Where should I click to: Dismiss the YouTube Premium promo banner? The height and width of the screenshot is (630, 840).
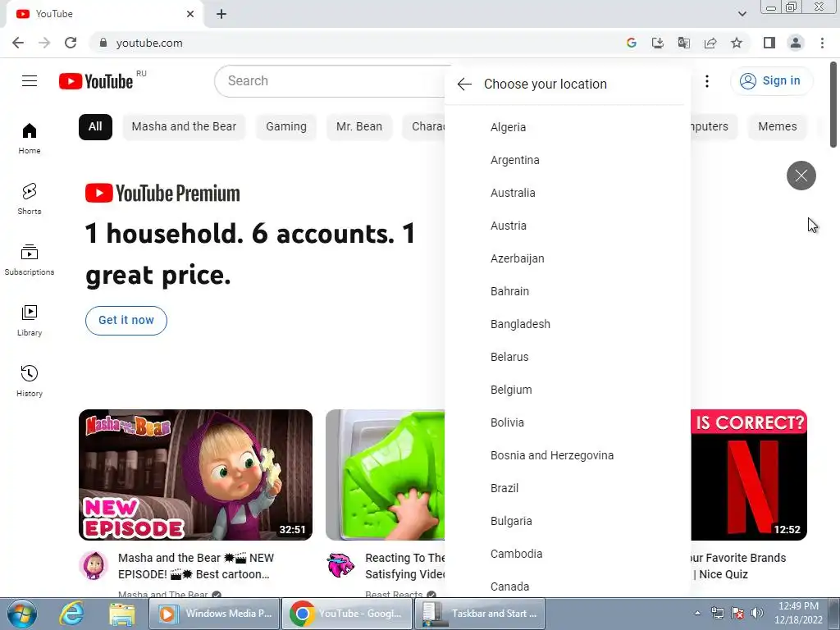pos(801,176)
